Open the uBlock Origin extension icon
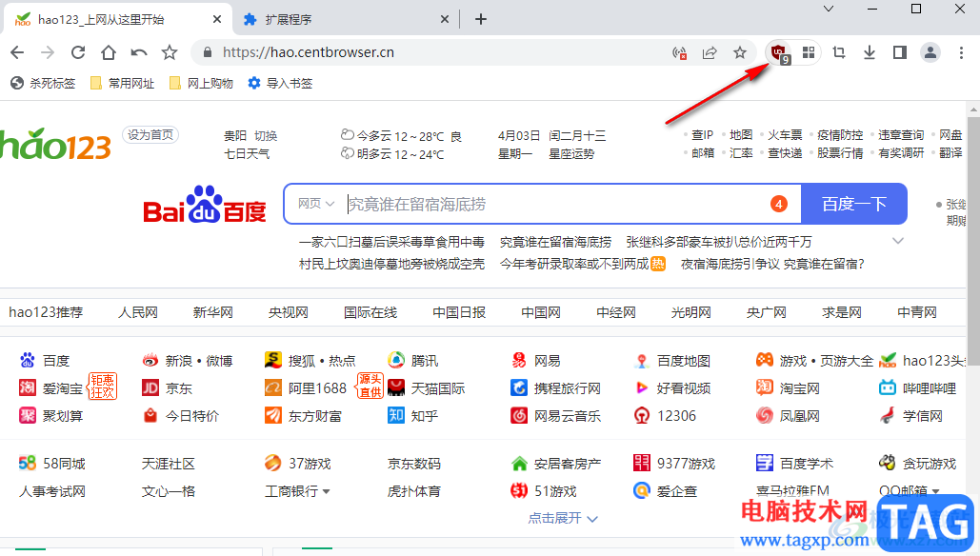Image resolution: width=980 pixels, height=556 pixels. [x=779, y=53]
